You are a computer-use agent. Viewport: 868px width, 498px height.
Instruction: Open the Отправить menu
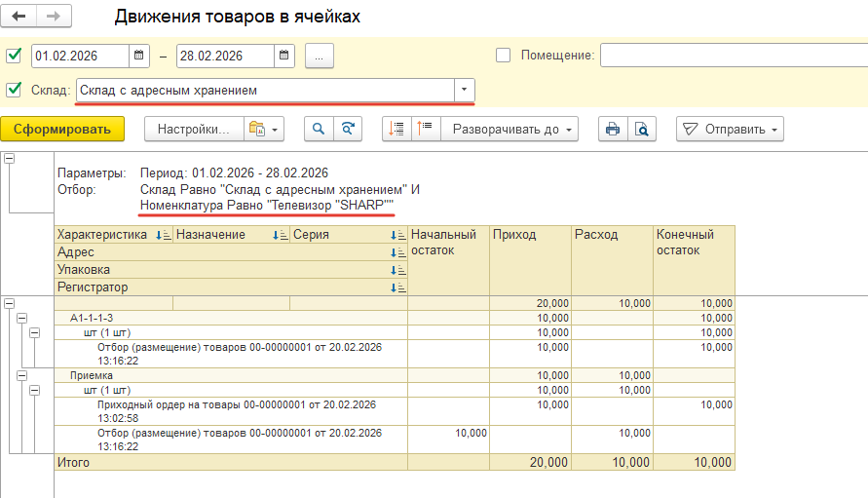coord(730,129)
